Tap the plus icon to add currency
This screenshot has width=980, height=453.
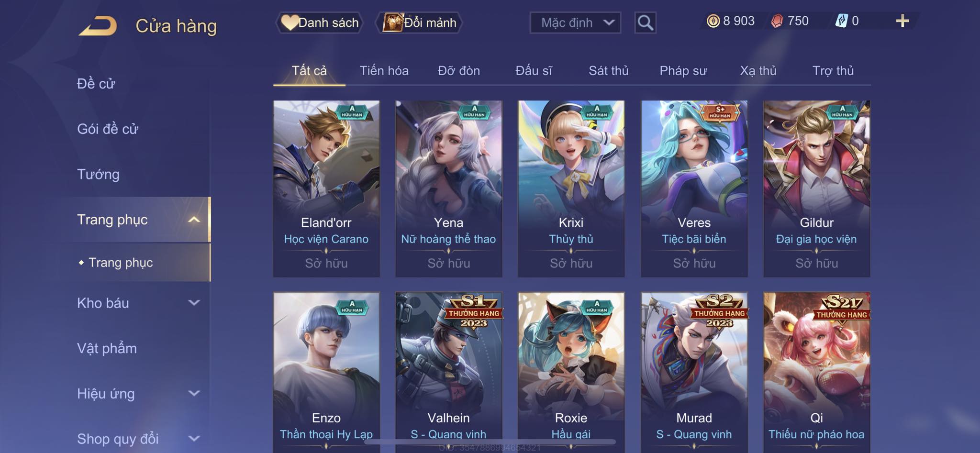[x=902, y=21]
